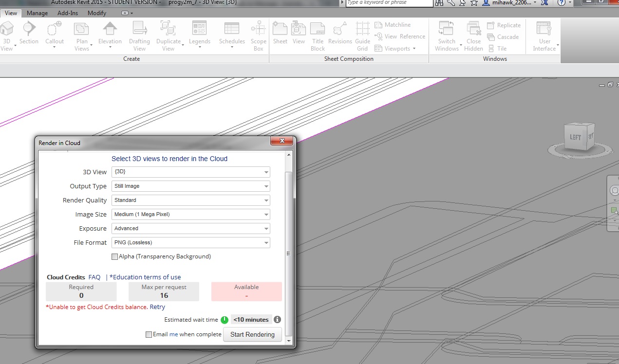Enable Alpha transparency background
The width and height of the screenshot is (619, 364).
[114, 256]
